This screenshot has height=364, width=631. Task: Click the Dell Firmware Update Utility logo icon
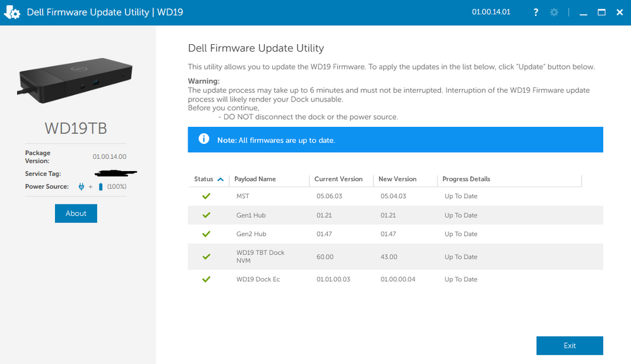coord(11,13)
